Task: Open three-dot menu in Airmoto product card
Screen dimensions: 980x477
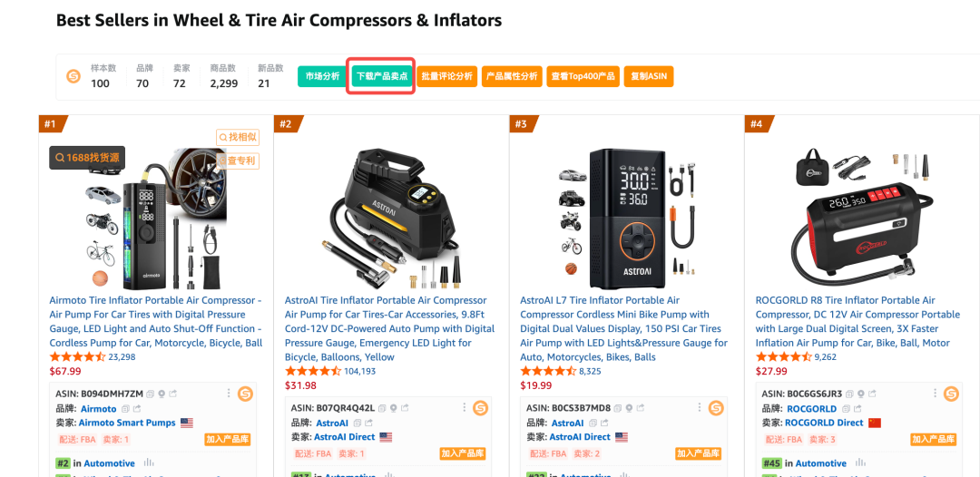Action: click(227, 394)
